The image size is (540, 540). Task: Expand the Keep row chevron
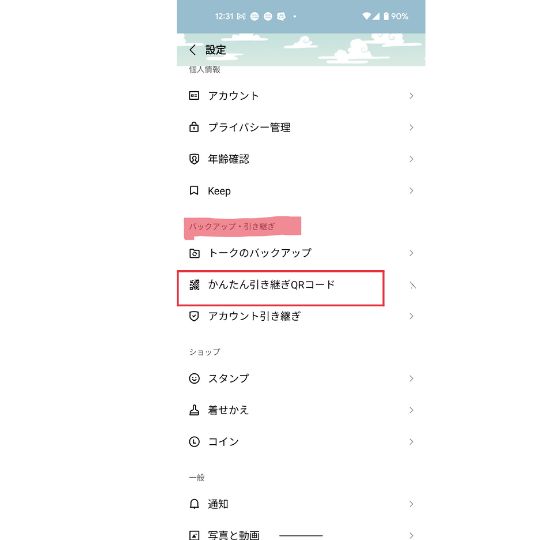click(x=411, y=190)
